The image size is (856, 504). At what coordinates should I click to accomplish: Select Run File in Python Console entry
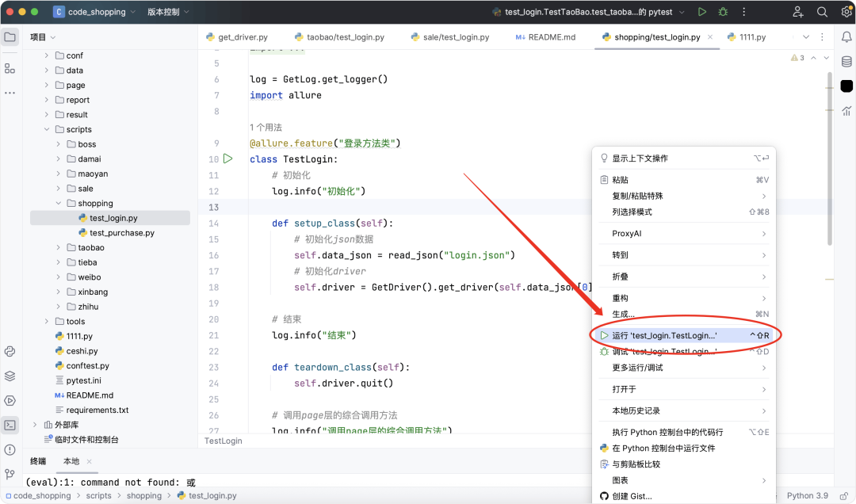point(685,448)
